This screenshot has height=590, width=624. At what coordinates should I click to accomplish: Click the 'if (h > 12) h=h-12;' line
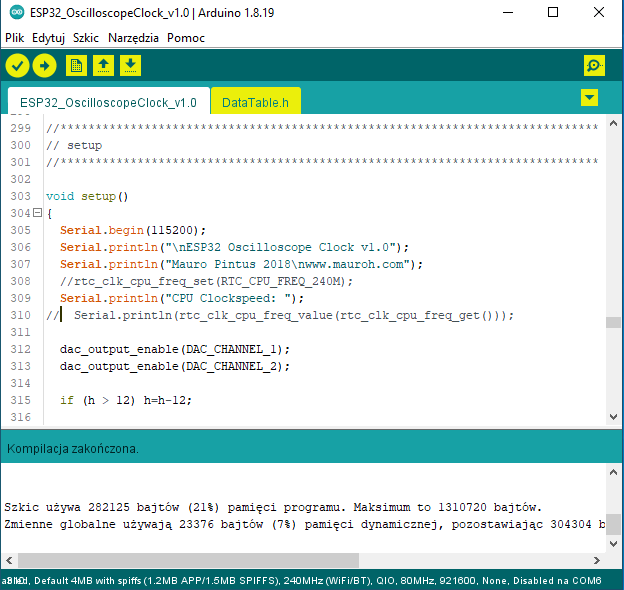(x=126, y=400)
